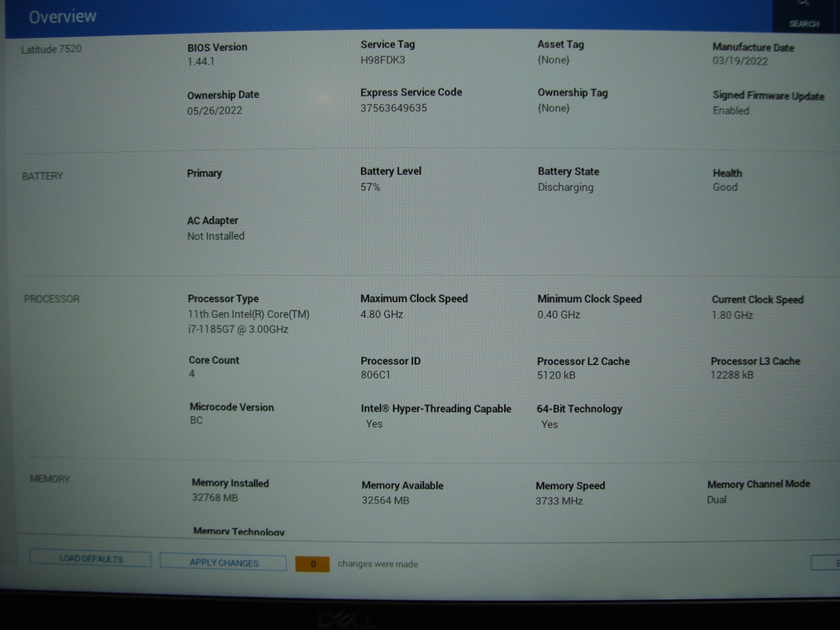Click Battery Level value 57%

pos(370,187)
